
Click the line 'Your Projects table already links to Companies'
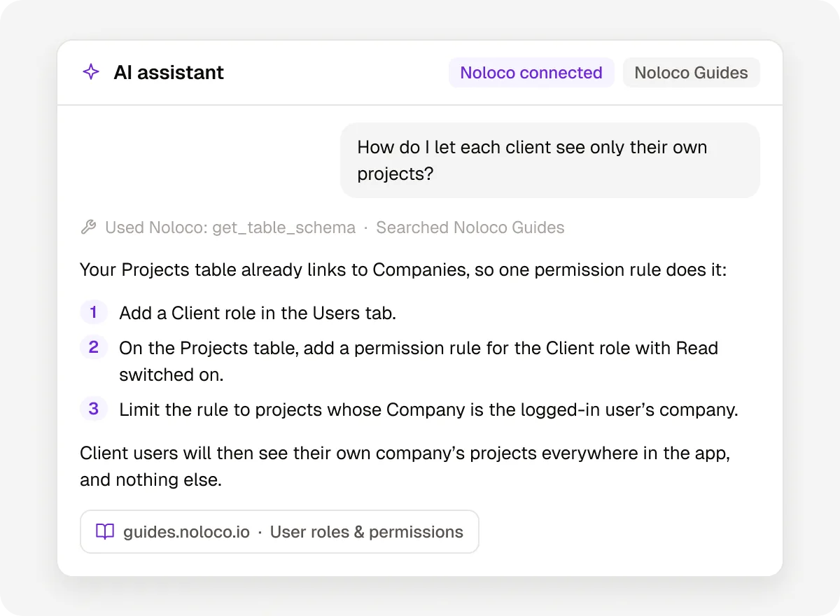tap(403, 269)
